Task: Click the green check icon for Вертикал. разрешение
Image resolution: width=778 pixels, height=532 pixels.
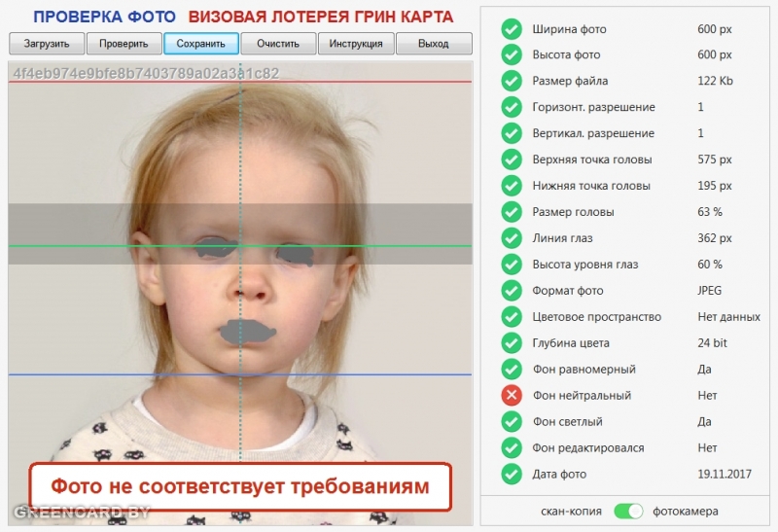Action: coord(512,133)
